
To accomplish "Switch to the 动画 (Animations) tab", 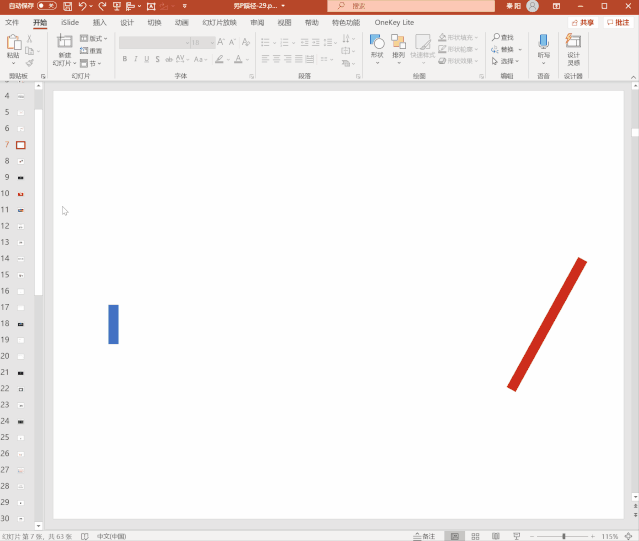I will pos(181,22).
